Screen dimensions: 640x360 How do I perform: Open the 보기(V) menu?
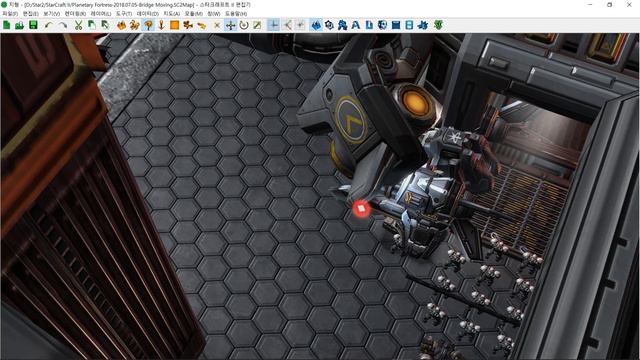click(52, 13)
